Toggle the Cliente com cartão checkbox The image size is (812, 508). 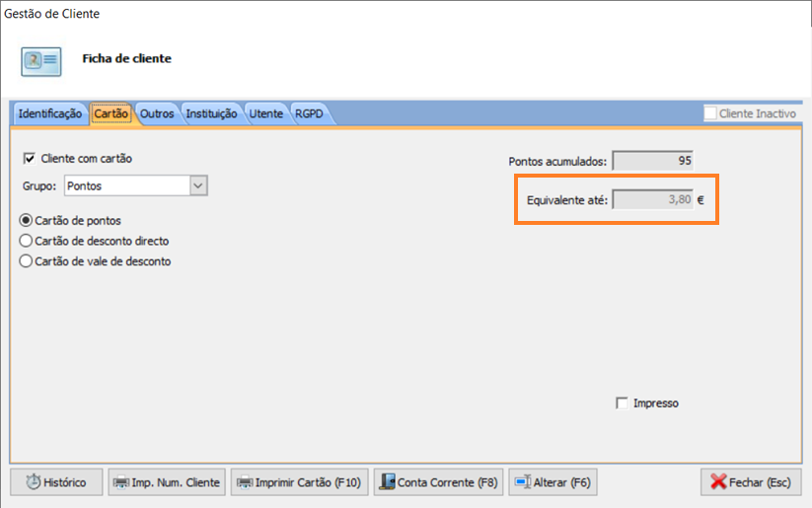point(29,158)
